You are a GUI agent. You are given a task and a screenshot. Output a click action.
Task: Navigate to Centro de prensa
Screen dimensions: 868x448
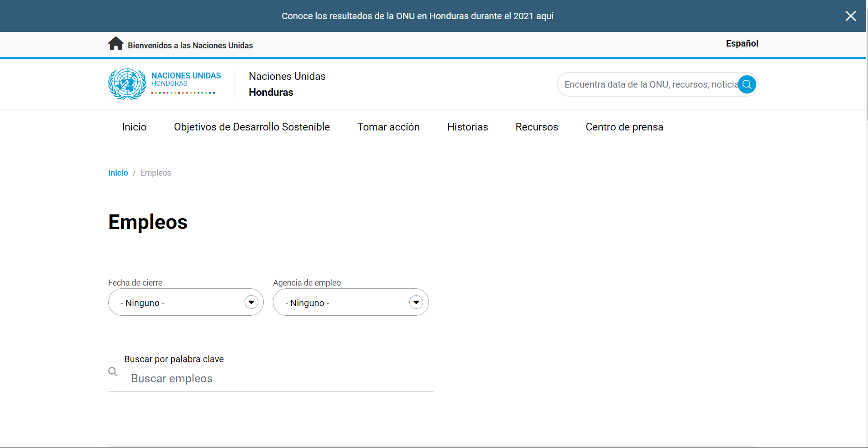coord(624,127)
